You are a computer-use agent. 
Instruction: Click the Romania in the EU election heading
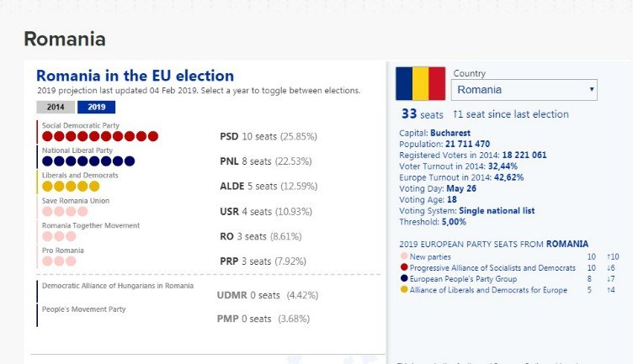click(135, 76)
